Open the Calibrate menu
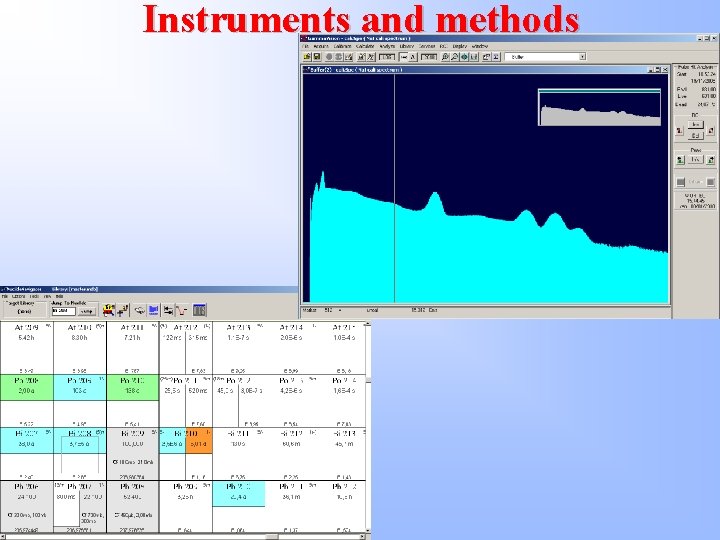This screenshot has height=540, width=720. tap(343, 46)
